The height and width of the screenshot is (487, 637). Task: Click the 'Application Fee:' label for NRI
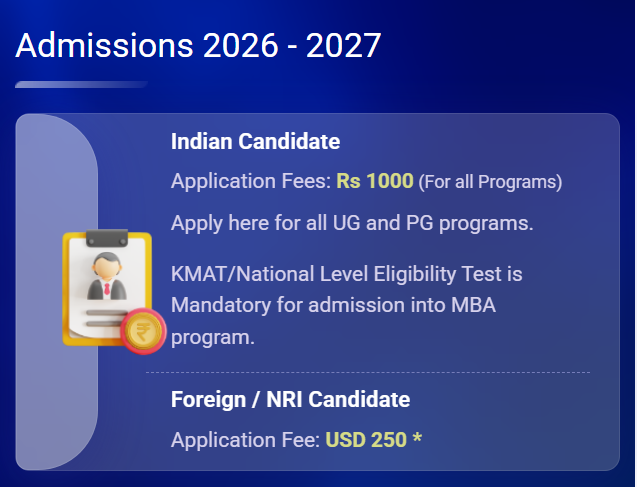tap(246, 440)
